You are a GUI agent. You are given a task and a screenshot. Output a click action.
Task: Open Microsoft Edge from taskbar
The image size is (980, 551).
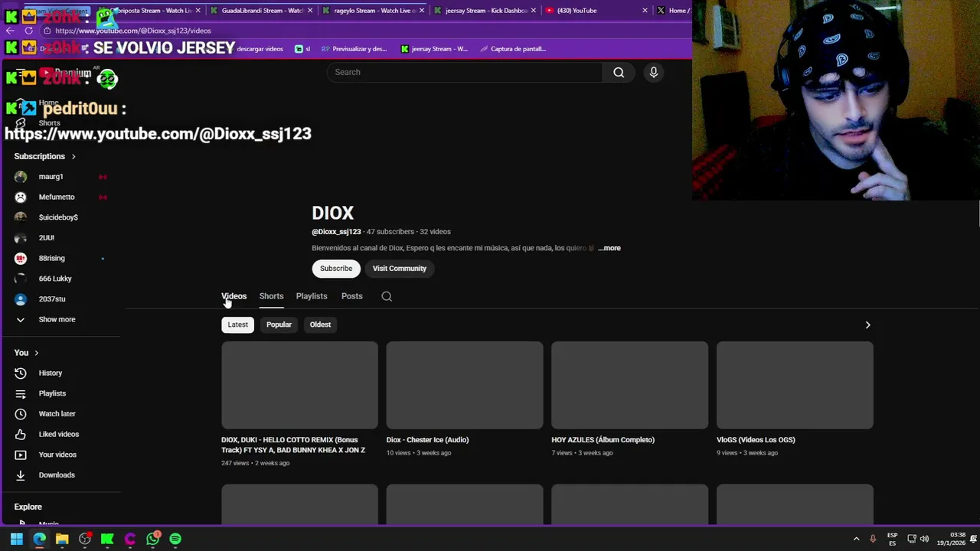tap(39, 539)
